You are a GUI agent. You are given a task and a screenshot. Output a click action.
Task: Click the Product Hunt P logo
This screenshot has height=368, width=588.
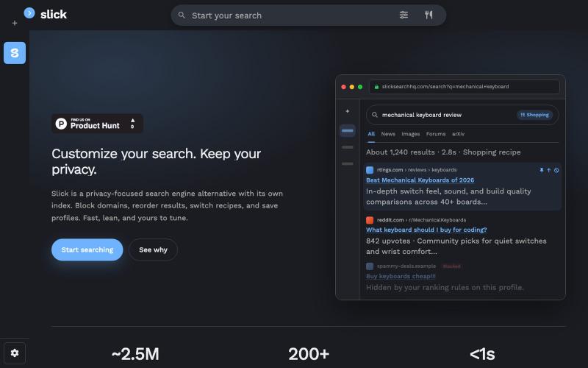[61, 124]
